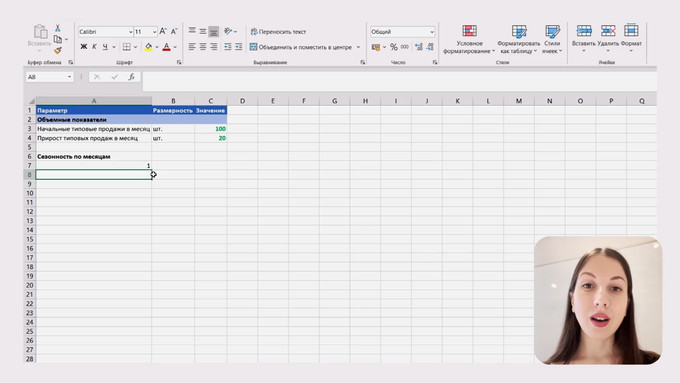Click the center text alignment icon
The image size is (680, 383).
coord(203,47)
